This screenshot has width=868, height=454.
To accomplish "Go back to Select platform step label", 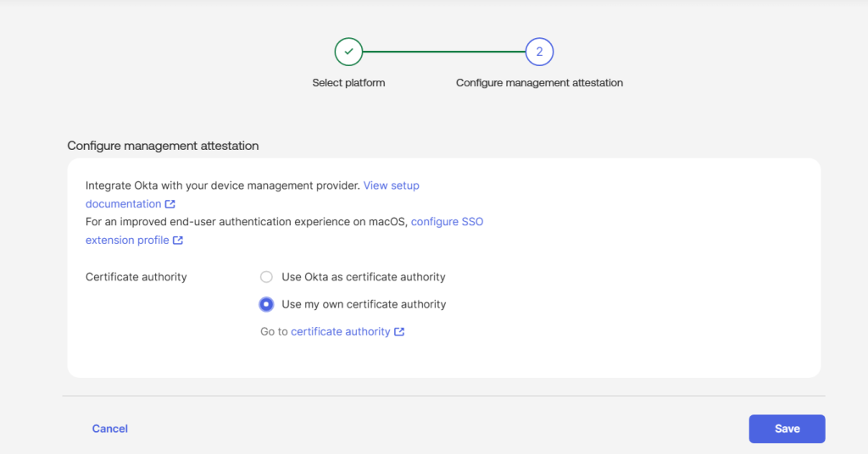I will click(348, 83).
